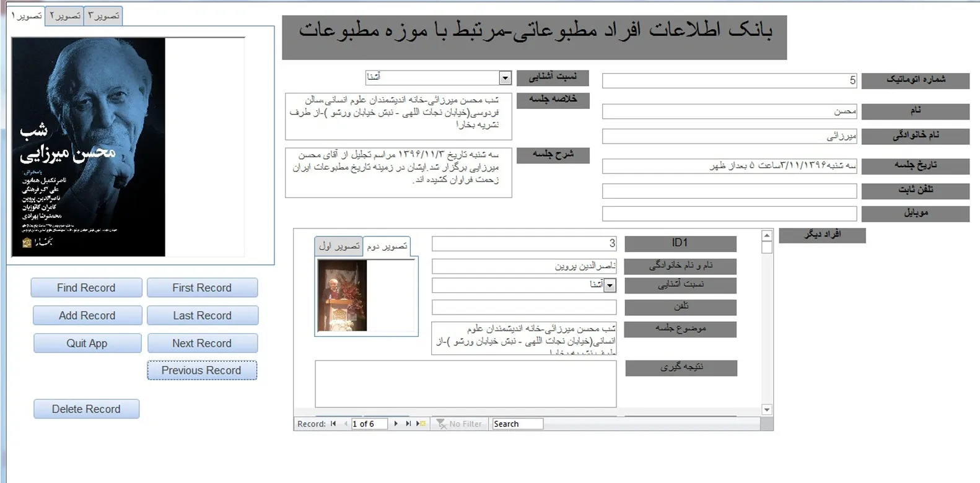
Task: Go to first record in navigation bar
Action: (333, 424)
